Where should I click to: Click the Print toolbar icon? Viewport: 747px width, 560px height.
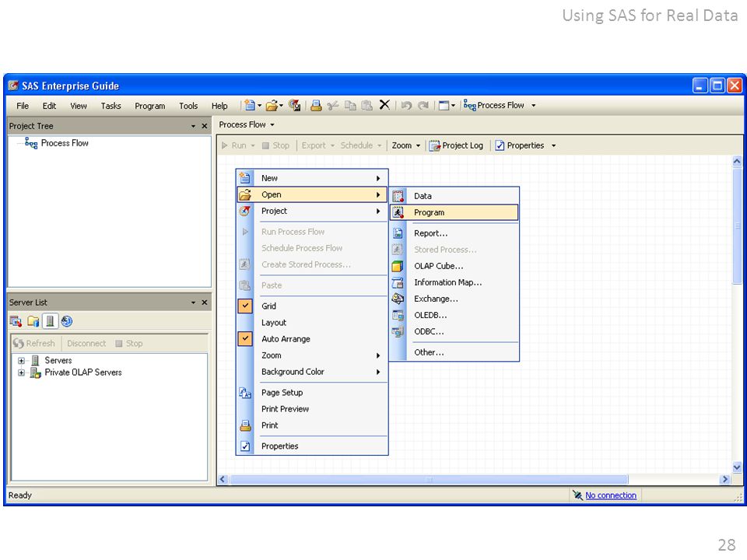point(316,105)
